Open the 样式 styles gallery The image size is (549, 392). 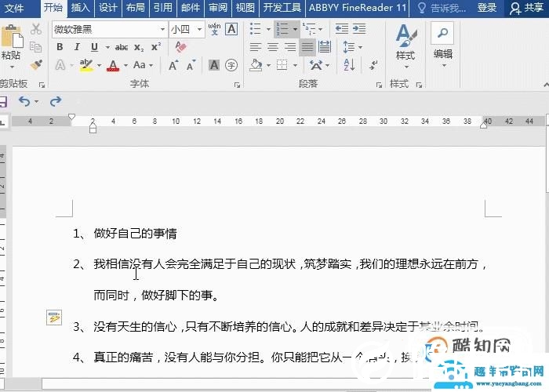click(x=405, y=46)
